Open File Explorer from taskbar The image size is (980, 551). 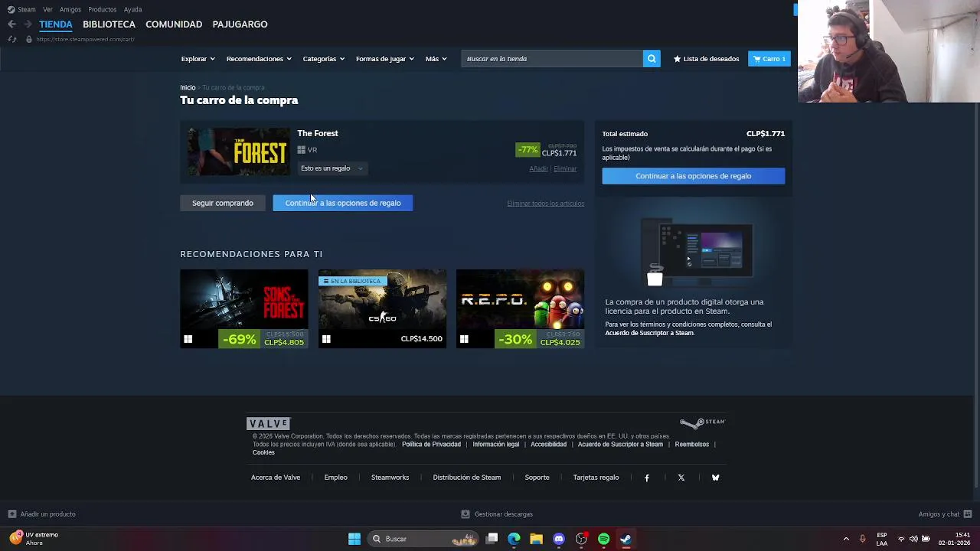(536, 539)
